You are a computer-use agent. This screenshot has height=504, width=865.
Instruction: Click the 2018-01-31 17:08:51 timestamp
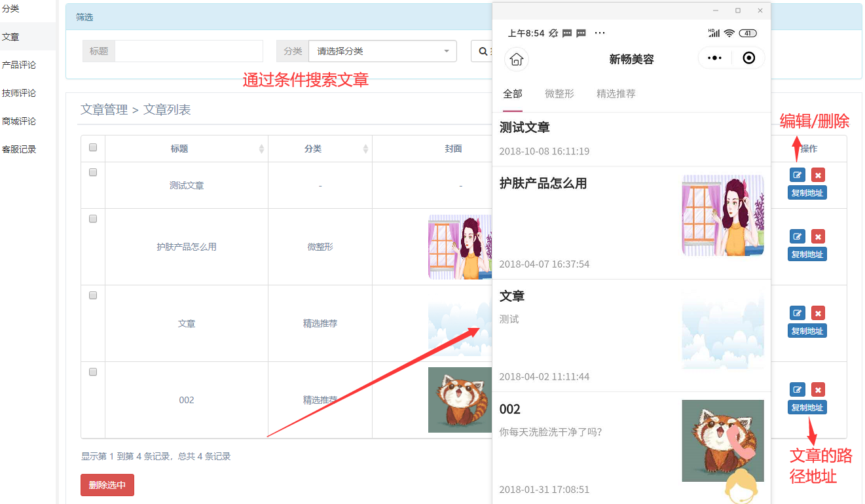[544, 490]
